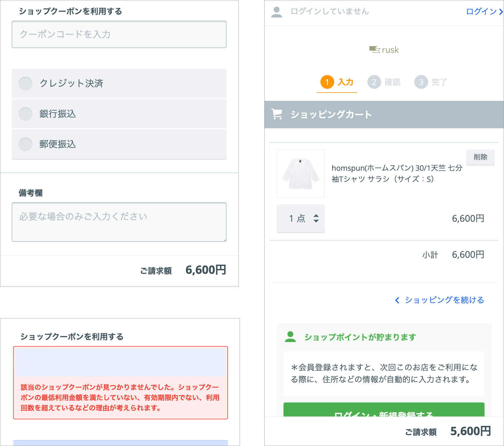Click the green member icon beside ショップポイント

[290, 337]
